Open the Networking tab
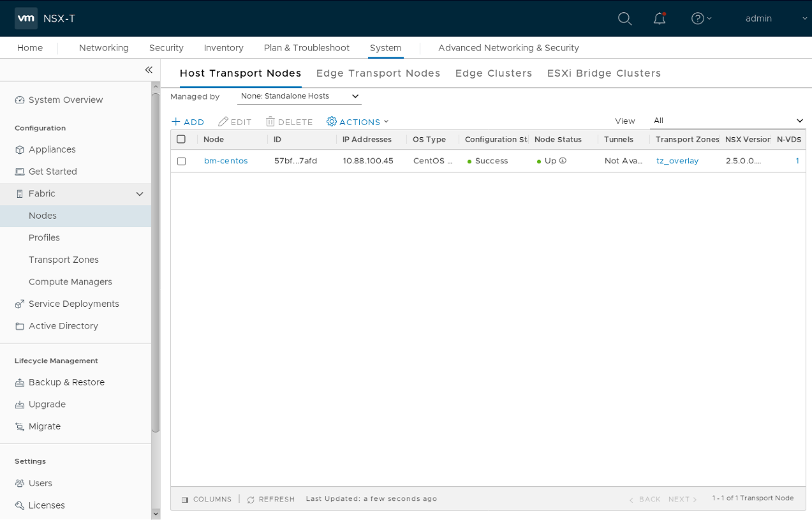Viewport: 812px width, 520px height. 104,48
